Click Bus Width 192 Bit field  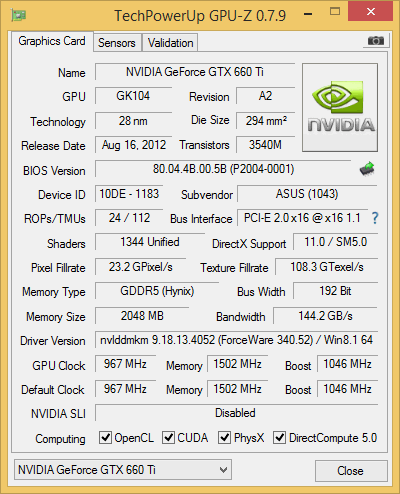pyautogui.click(x=335, y=291)
